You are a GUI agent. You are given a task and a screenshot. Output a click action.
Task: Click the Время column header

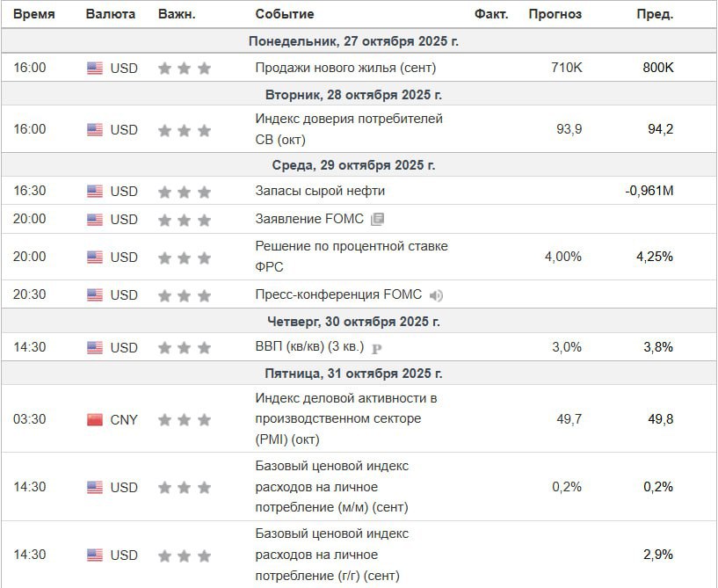[33, 14]
